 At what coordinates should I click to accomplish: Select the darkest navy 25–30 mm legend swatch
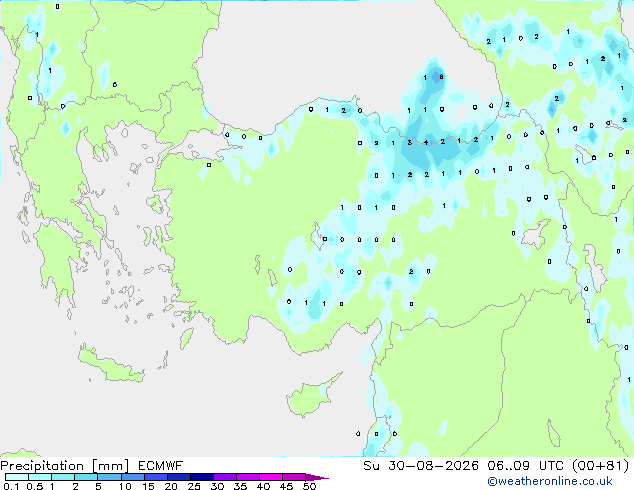pos(202,477)
